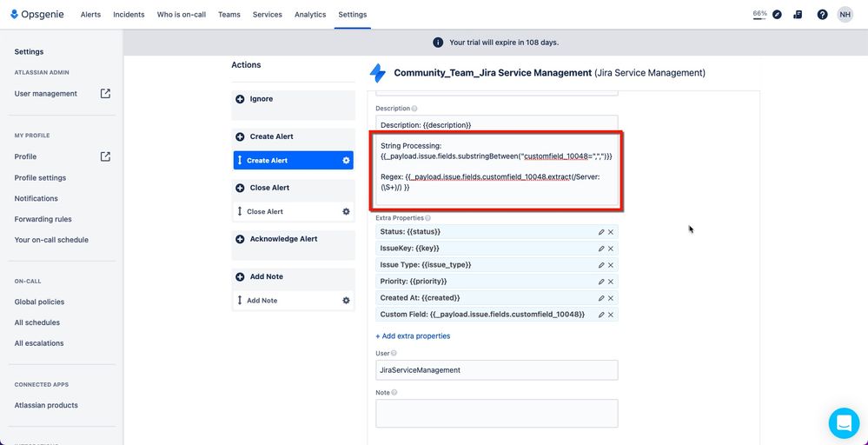Remove the Custom Field extra property
Viewport: 868px width, 445px height.
[611, 315]
